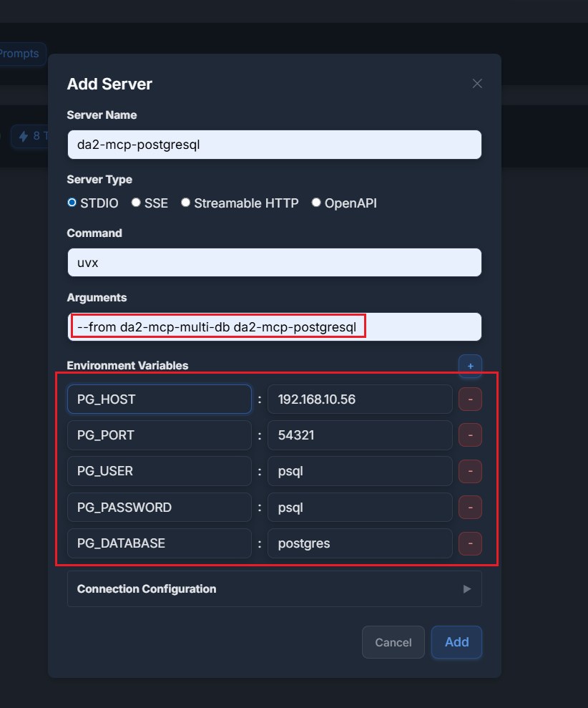588x708 pixels.
Task: Select the STDIO server type
Action: point(72,203)
